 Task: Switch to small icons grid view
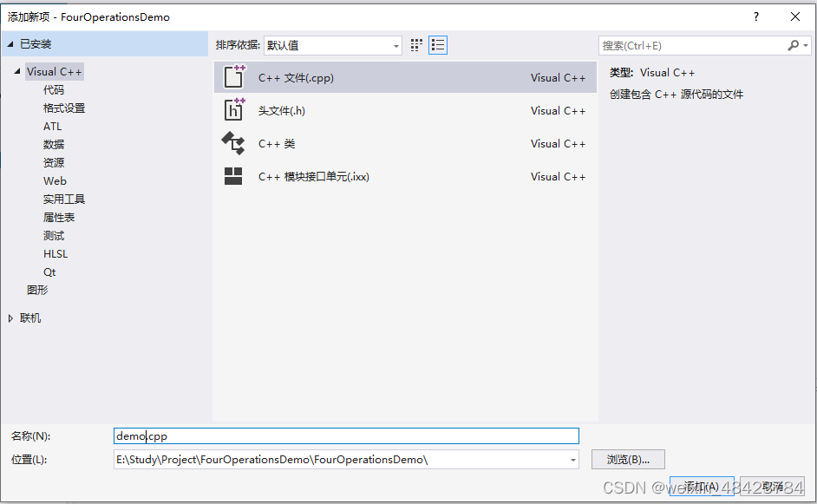click(416, 45)
